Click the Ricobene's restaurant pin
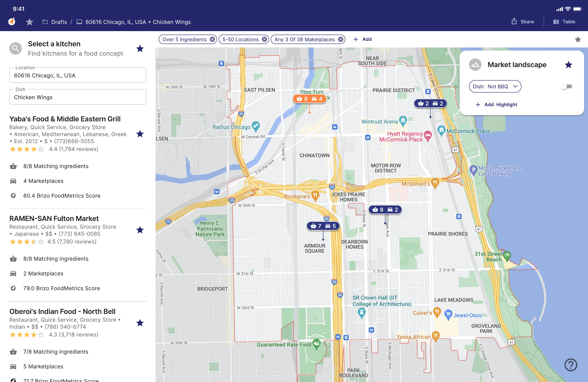Image resolution: width=588 pixels, height=382 pixels. (x=315, y=196)
